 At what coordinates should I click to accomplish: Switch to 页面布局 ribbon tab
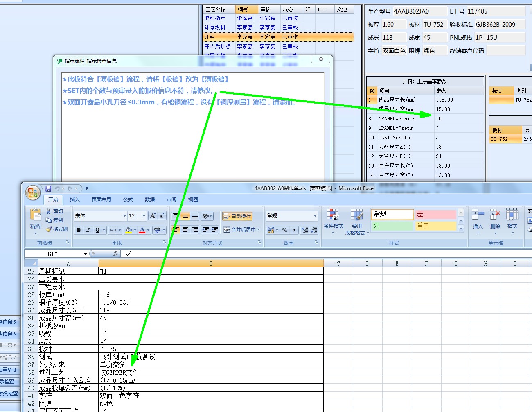(101, 200)
